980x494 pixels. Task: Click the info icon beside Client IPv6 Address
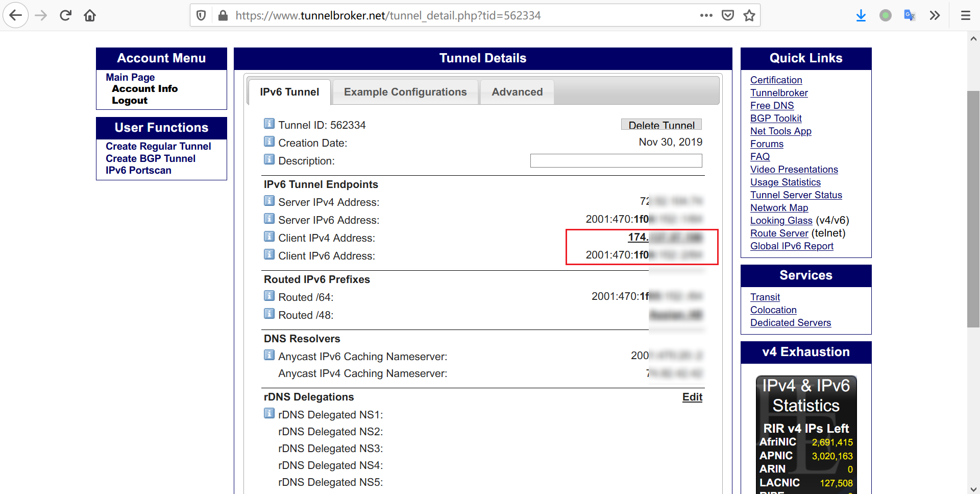click(269, 254)
